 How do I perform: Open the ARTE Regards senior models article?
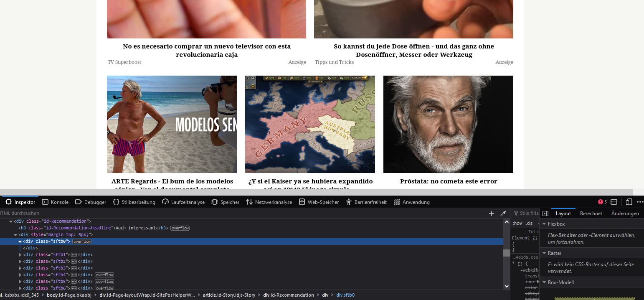(x=172, y=181)
